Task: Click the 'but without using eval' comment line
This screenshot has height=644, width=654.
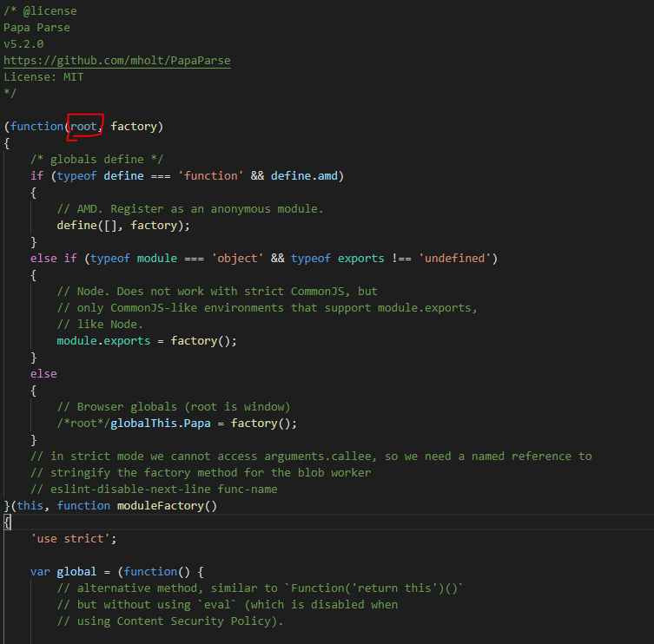Action: tap(227, 605)
